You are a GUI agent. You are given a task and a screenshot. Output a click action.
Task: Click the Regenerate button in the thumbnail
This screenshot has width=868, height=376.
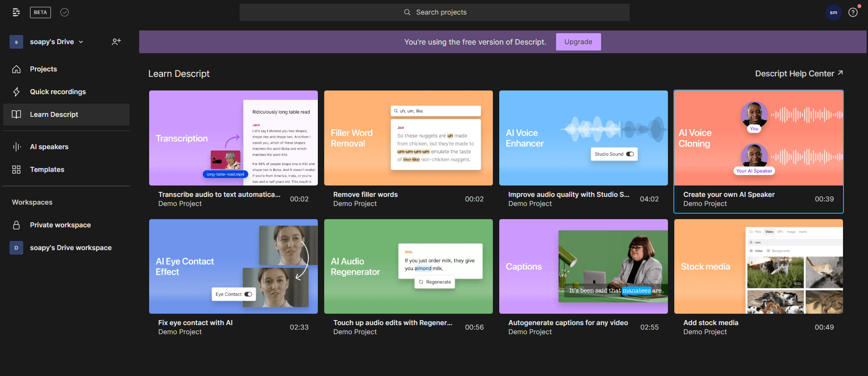tap(435, 282)
